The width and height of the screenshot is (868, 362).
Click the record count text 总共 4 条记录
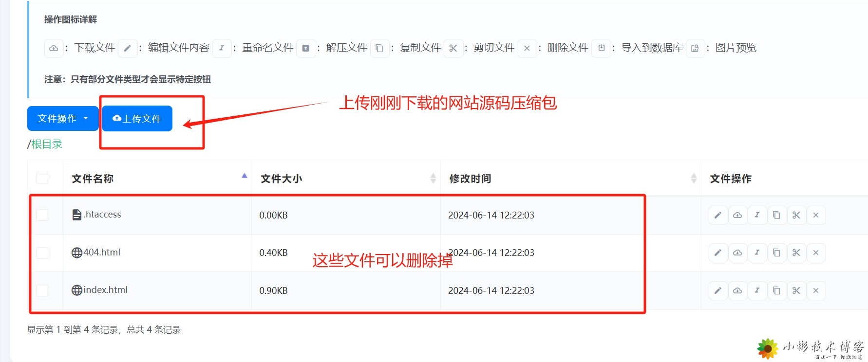(154, 330)
